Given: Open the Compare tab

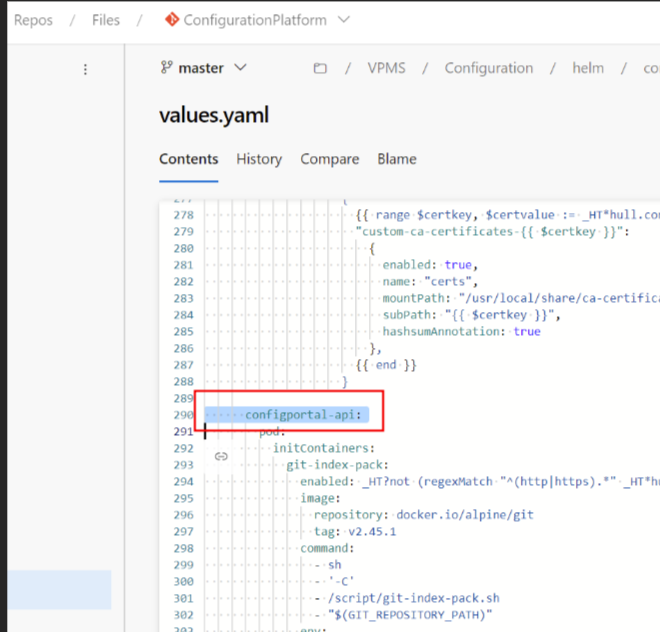Looking at the screenshot, I should (329, 159).
